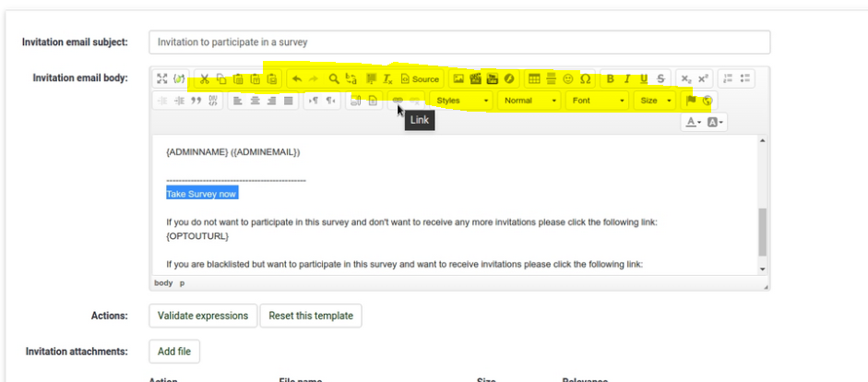Viewport: 868px width, 382px height.
Task: Open the Replace tool
Action: coord(351,78)
